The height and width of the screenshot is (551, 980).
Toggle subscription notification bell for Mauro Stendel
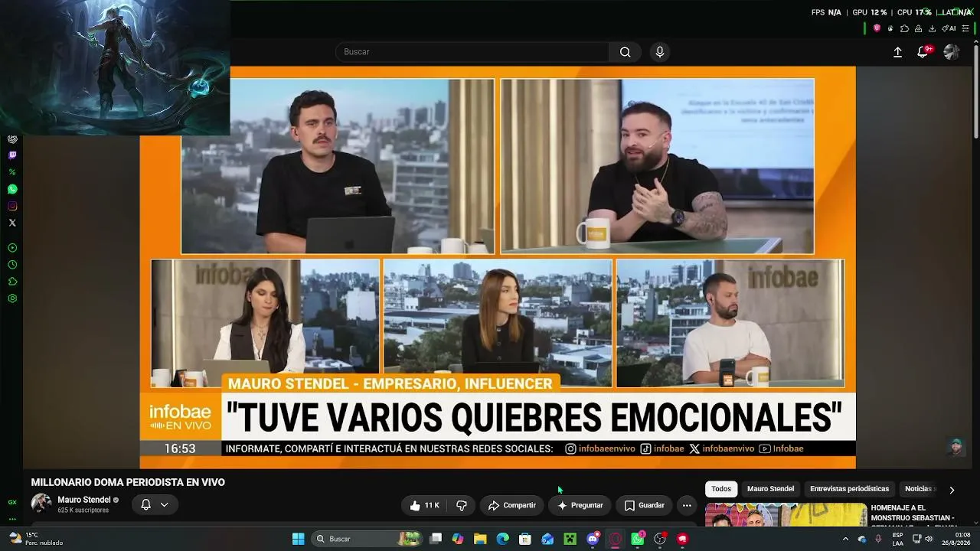154,504
